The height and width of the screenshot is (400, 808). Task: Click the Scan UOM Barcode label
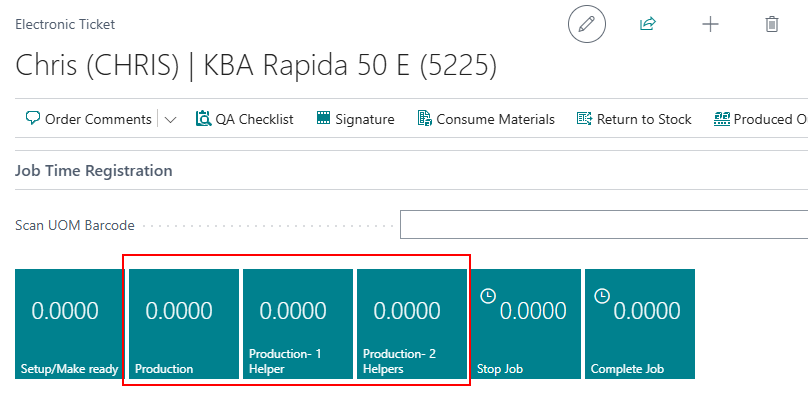point(75,225)
